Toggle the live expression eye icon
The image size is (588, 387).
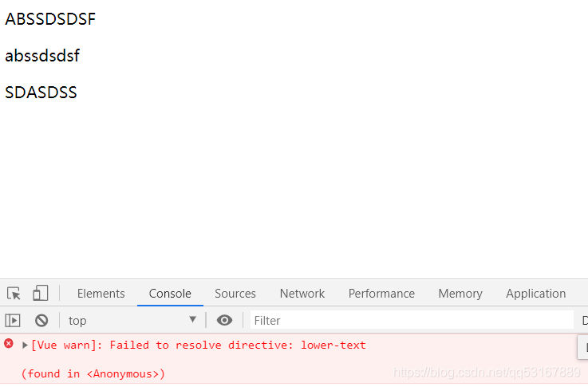coord(224,320)
